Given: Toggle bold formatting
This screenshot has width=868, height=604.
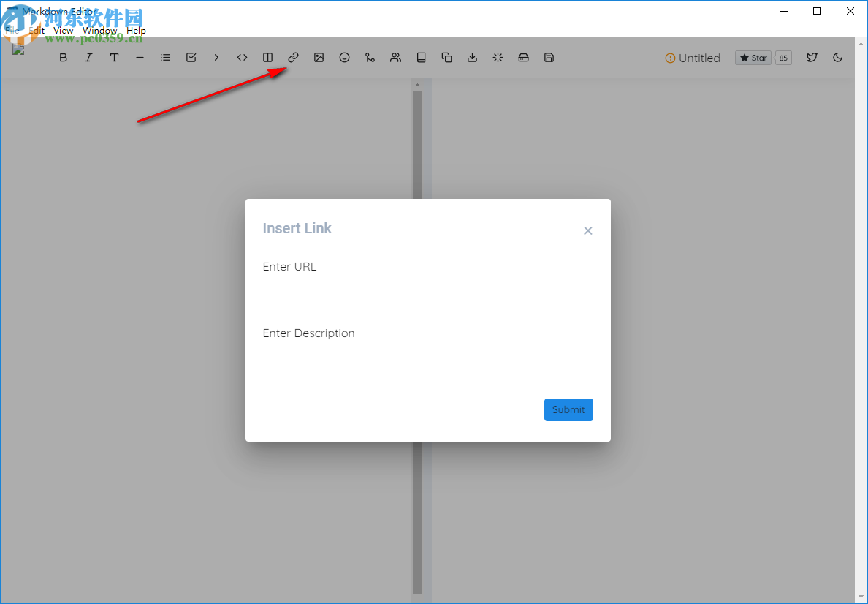Looking at the screenshot, I should coord(63,57).
